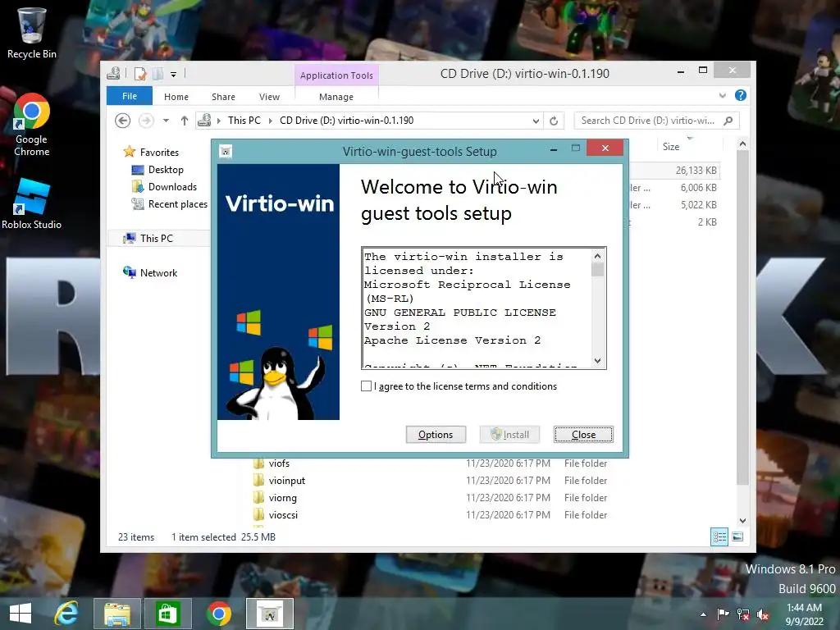The height and width of the screenshot is (630, 840).
Task: Click the Explorer Forward arrow button
Action: point(146,121)
